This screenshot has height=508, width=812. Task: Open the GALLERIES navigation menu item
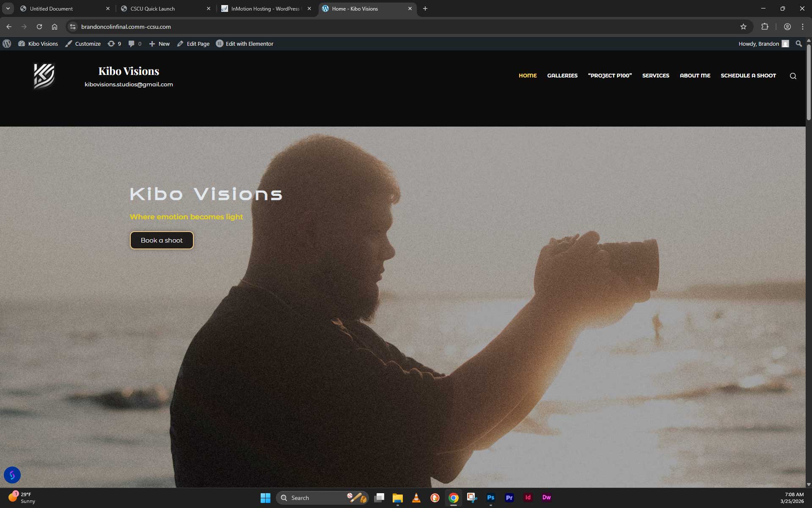pyautogui.click(x=562, y=75)
